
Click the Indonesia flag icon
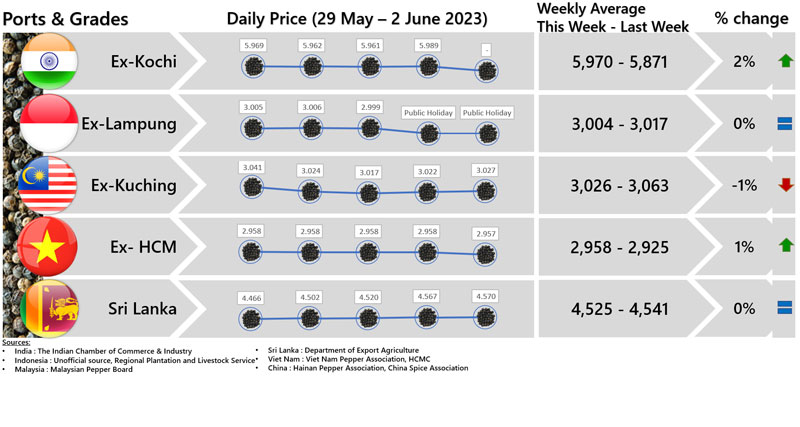(47, 124)
